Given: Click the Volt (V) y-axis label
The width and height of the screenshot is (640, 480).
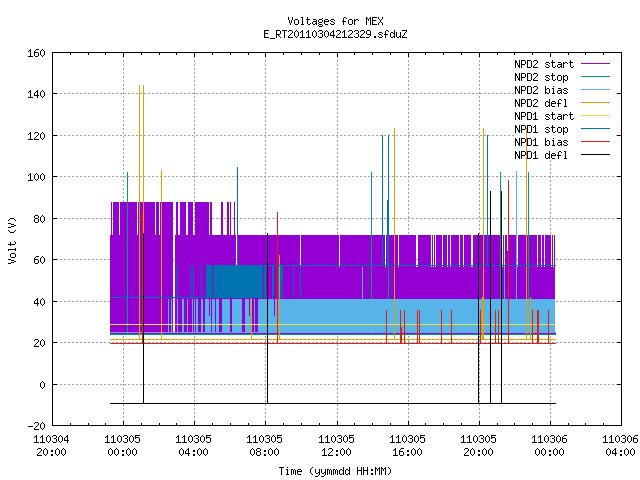Looking at the screenshot, I should click(12, 240).
